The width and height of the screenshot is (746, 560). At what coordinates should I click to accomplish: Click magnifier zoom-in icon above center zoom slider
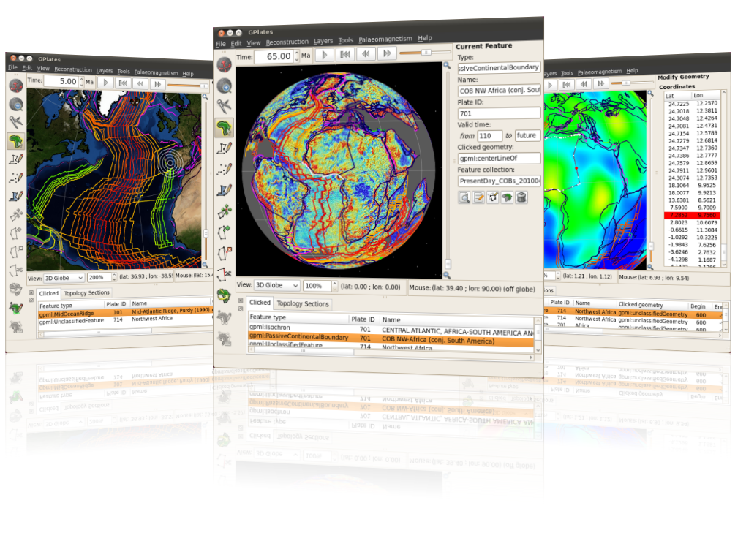pos(447,66)
